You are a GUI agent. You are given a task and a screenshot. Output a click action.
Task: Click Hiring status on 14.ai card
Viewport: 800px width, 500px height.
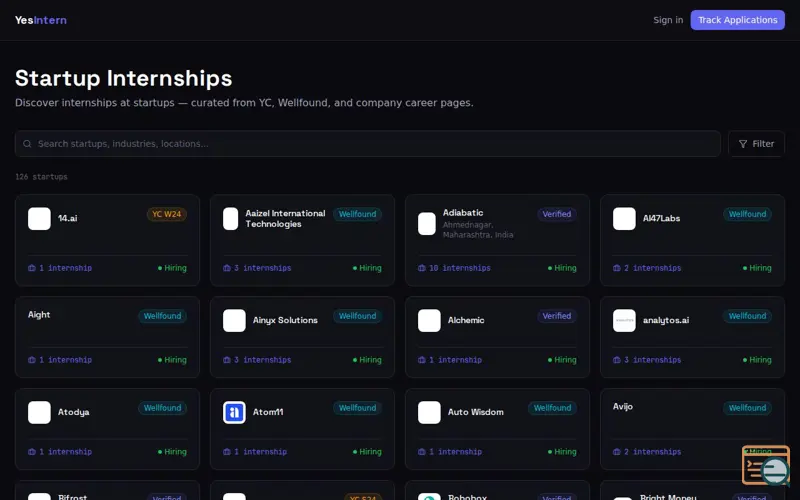pos(172,268)
